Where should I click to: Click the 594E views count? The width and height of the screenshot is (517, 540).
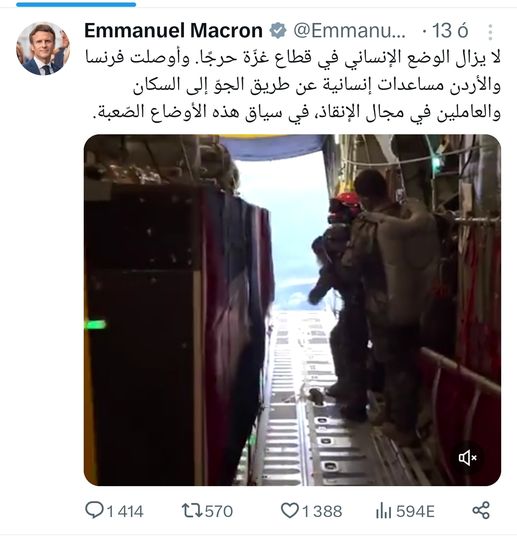(x=415, y=511)
